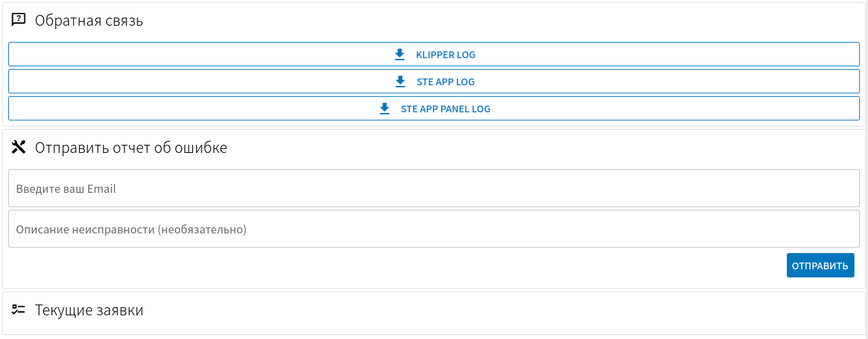Click the download icon on STE APP PANEL LOG
Viewport: 868px width, 339px height.
(x=384, y=108)
